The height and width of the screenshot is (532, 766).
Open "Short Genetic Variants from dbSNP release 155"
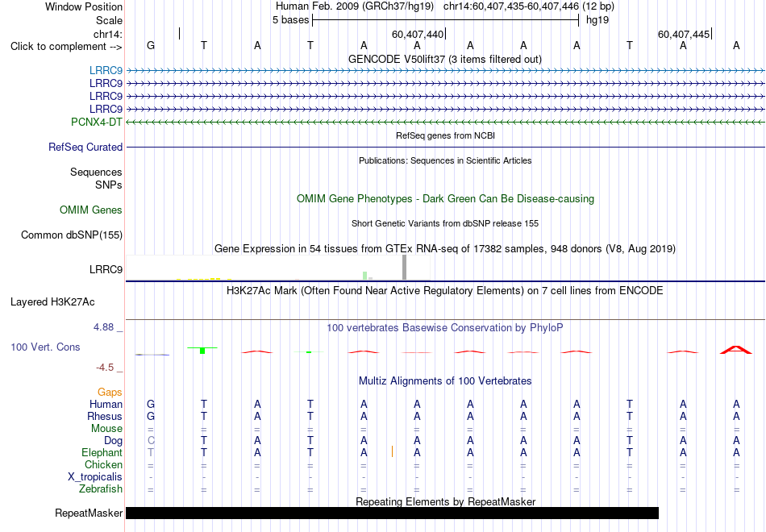pyautogui.click(x=445, y=223)
